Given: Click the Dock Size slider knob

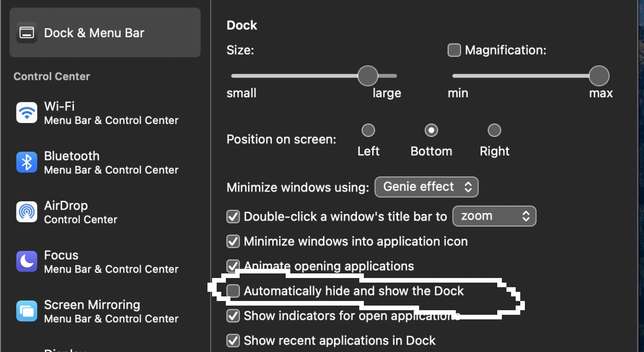Looking at the screenshot, I should point(368,76).
